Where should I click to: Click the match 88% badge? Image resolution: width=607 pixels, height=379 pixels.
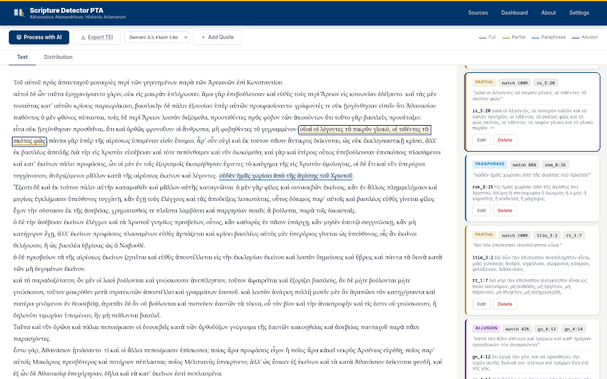524,165
